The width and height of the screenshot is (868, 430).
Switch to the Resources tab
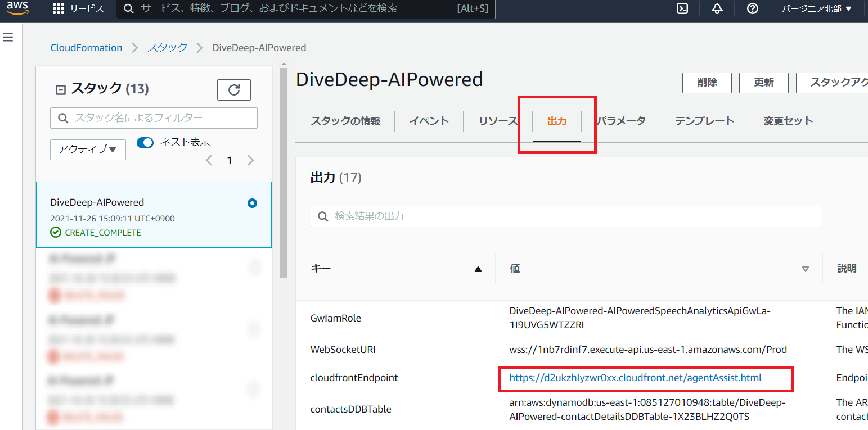(x=498, y=121)
